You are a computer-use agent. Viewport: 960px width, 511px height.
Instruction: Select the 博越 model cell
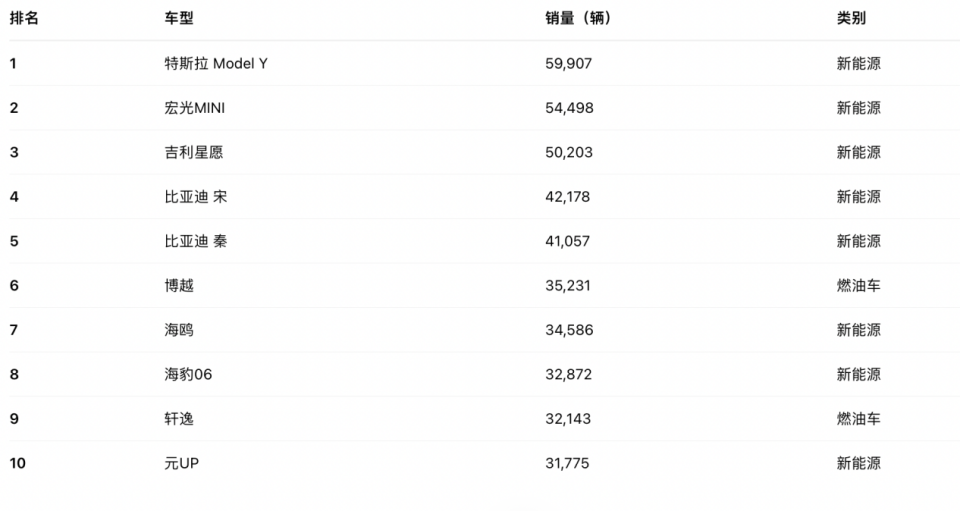pyautogui.click(x=179, y=286)
